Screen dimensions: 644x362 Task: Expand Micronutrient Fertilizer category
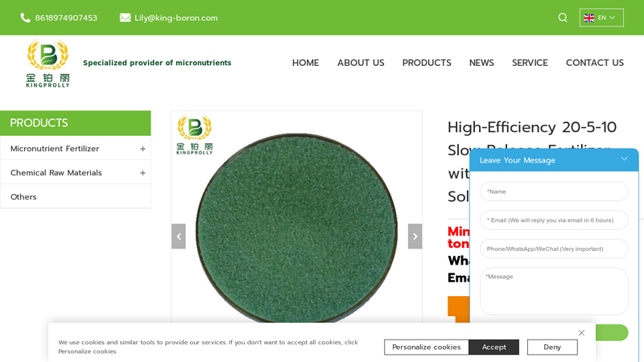pos(142,149)
